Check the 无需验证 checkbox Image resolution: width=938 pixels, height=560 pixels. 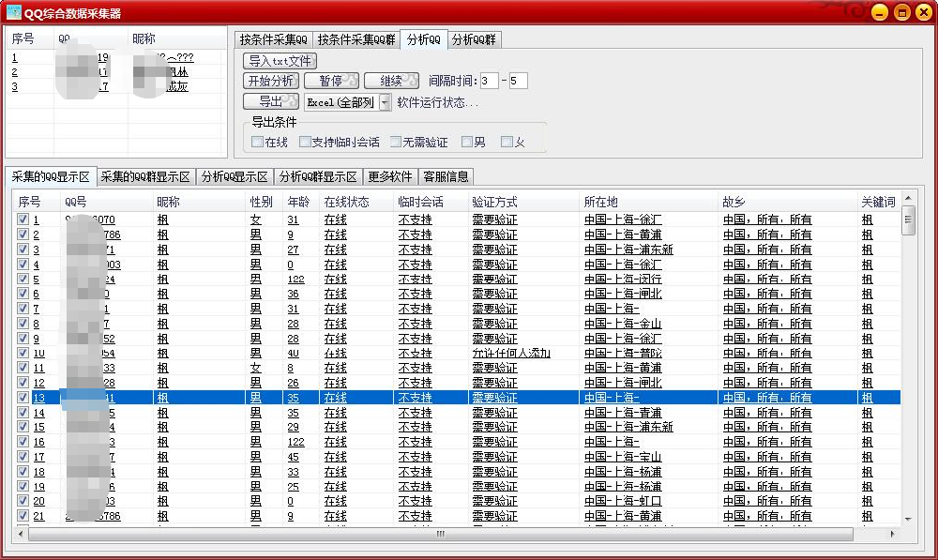click(396, 142)
